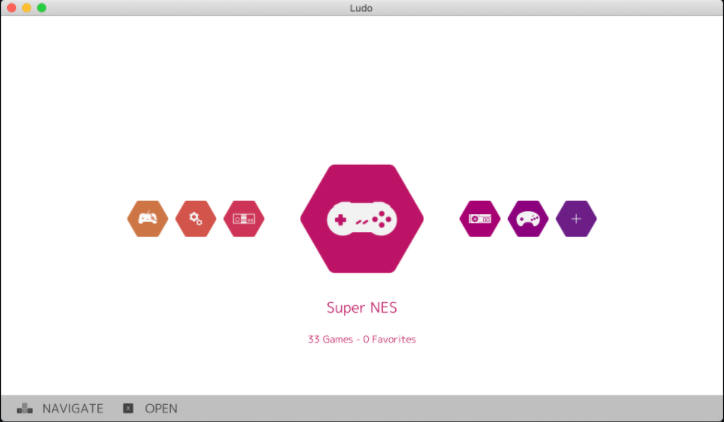
Task: Open the settings gears hexagon
Action: [x=196, y=219]
